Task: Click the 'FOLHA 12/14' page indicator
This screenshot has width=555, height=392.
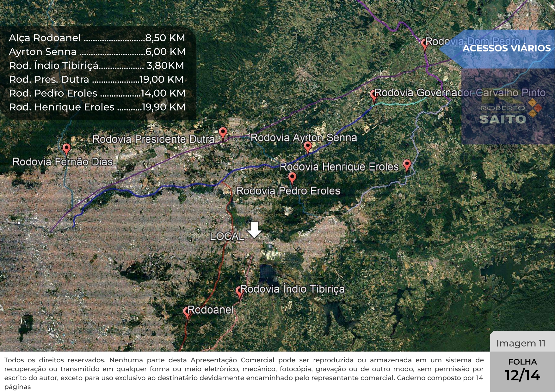Action: pos(522,371)
